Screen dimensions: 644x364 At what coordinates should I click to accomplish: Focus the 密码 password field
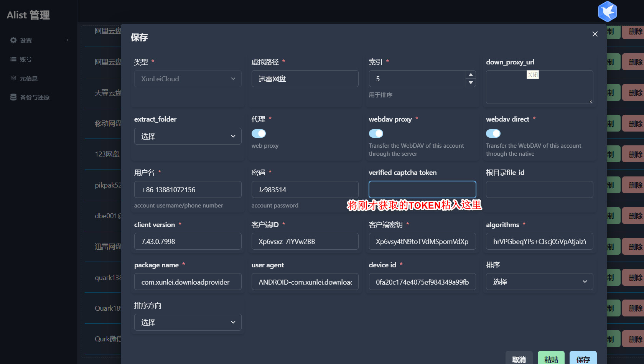click(305, 189)
